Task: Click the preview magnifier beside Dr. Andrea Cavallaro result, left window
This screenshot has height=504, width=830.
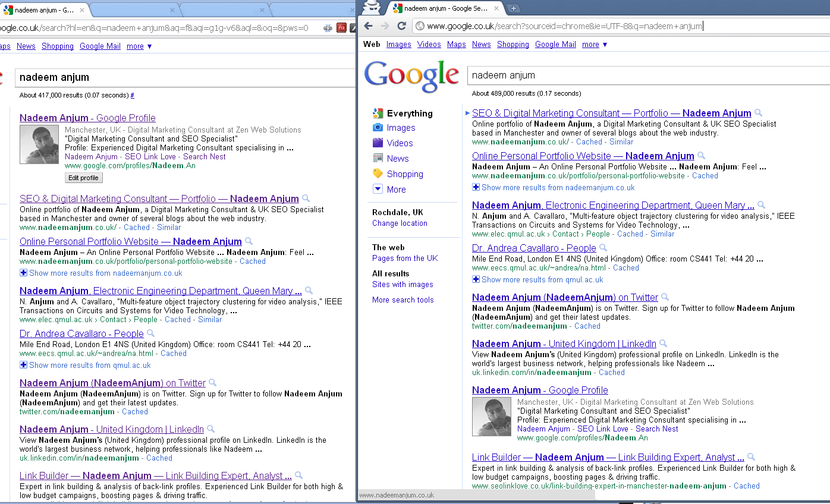Action: pos(150,333)
